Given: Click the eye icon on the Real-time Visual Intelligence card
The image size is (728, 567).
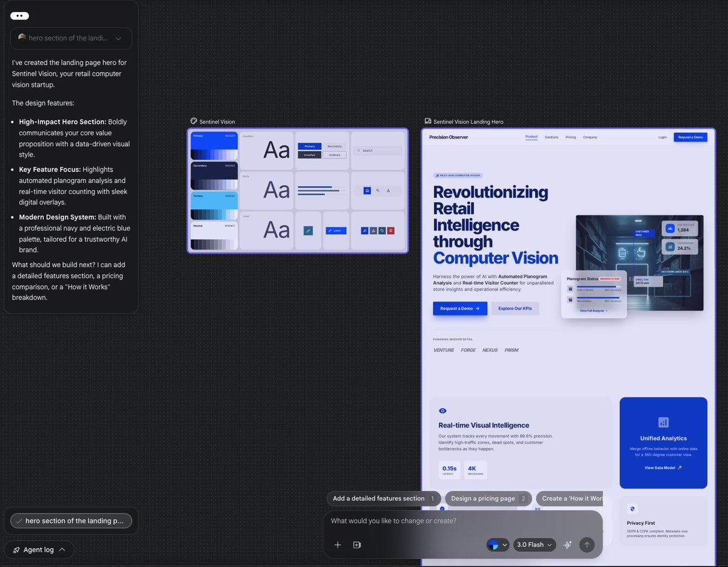Looking at the screenshot, I should [442, 410].
